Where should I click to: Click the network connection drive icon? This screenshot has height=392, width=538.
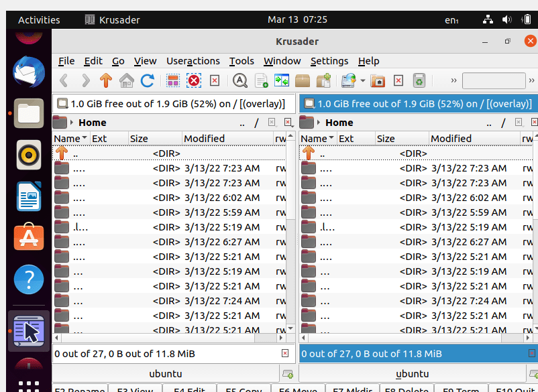pos(348,81)
